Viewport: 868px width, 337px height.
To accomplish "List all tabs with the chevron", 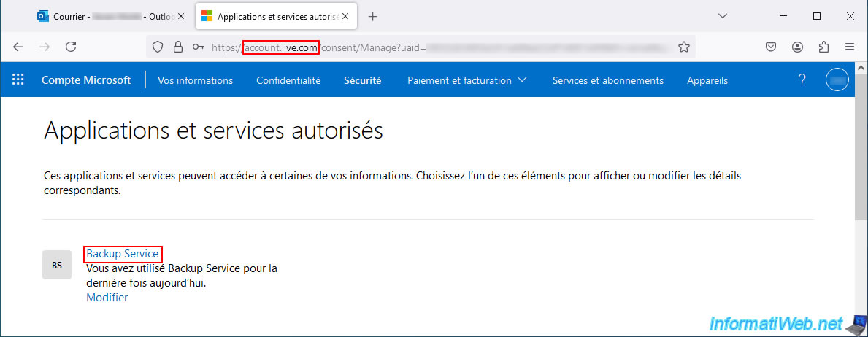I will [723, 16].
